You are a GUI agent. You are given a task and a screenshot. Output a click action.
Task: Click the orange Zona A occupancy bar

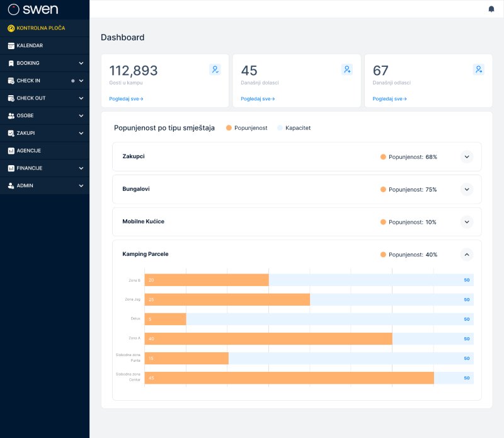tap(268, 339)
